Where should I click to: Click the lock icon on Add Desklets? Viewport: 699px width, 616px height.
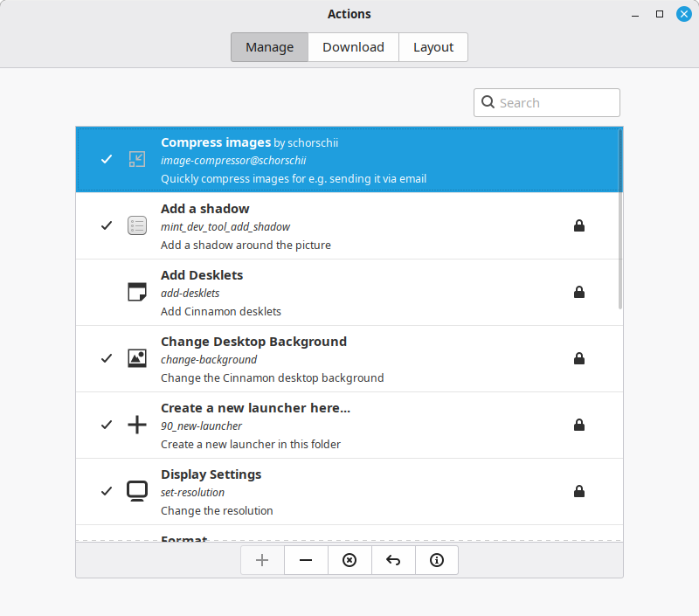pos(579,292)
